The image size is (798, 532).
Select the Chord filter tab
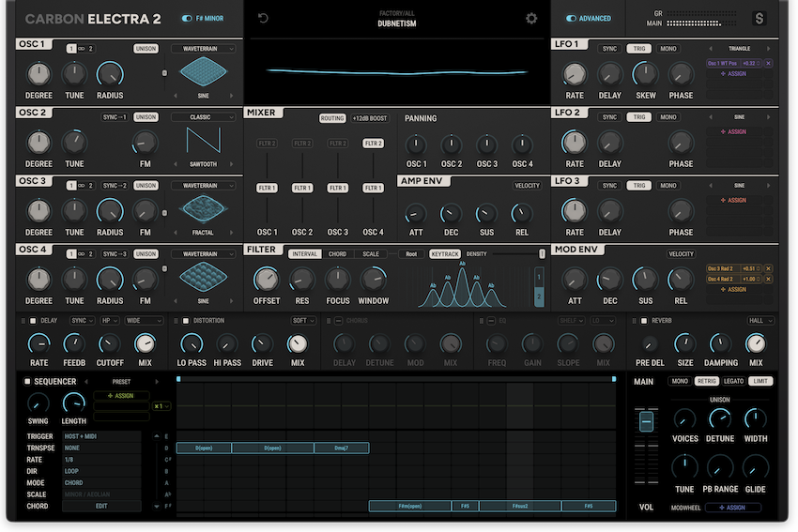click(x=337, y=253)
